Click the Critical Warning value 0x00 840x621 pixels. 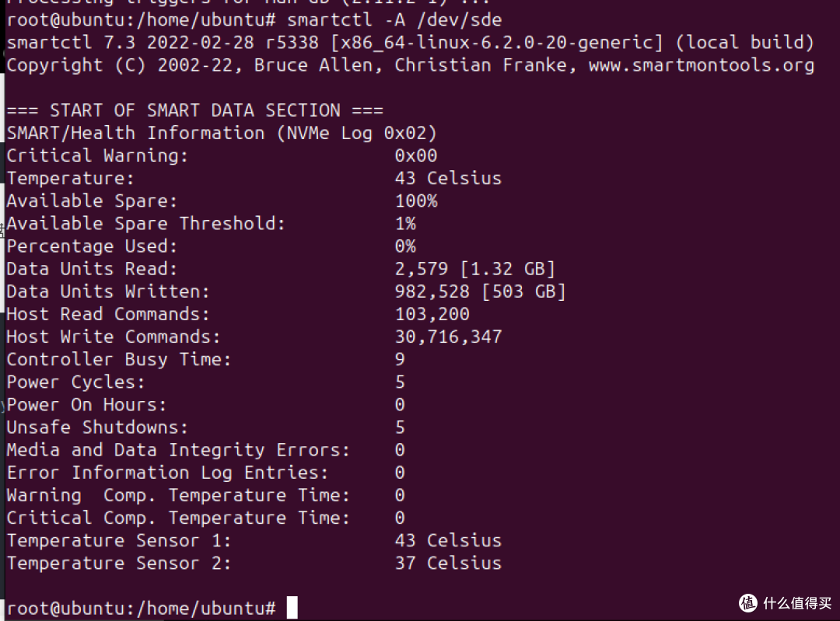(x=415, y=155)
